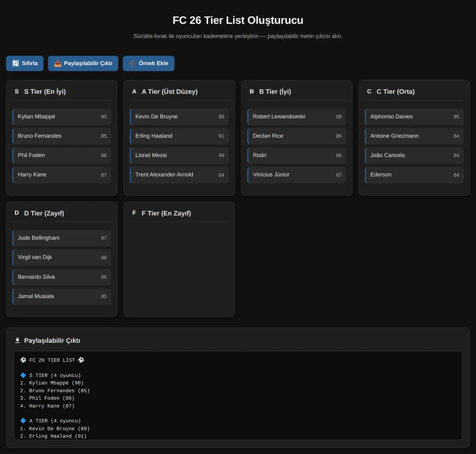Click the S tier letter badge
476x454 pixels.
17,92
